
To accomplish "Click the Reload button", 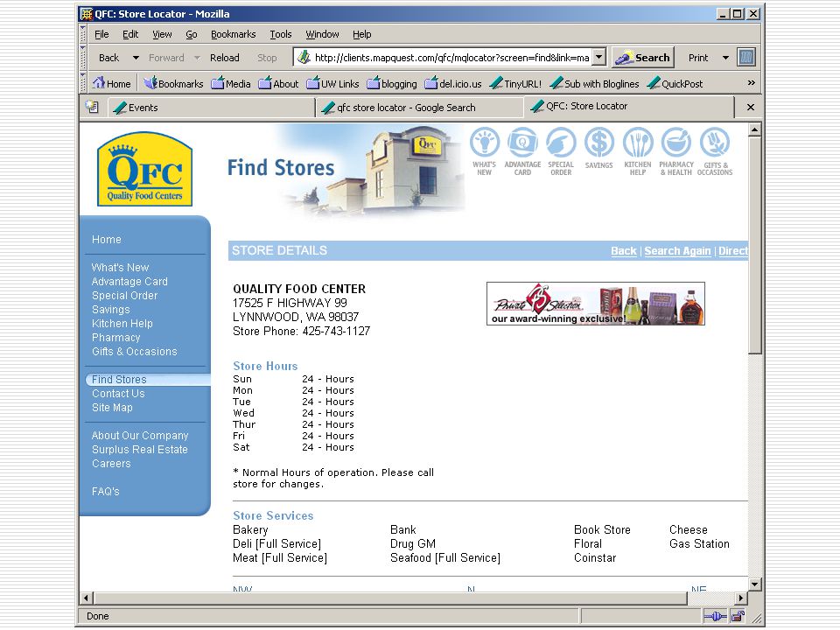I will [x=225, y=58].
